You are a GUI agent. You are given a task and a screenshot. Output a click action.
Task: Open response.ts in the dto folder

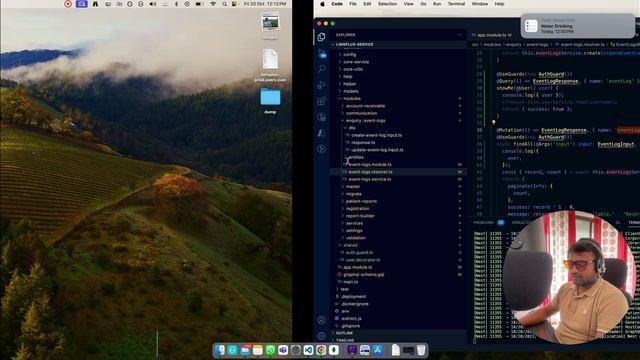398,142
